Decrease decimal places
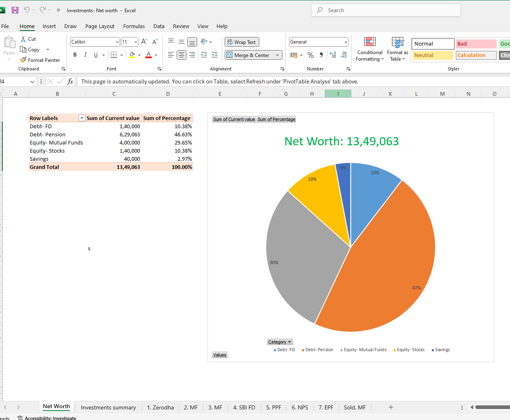 click(344, 55)
